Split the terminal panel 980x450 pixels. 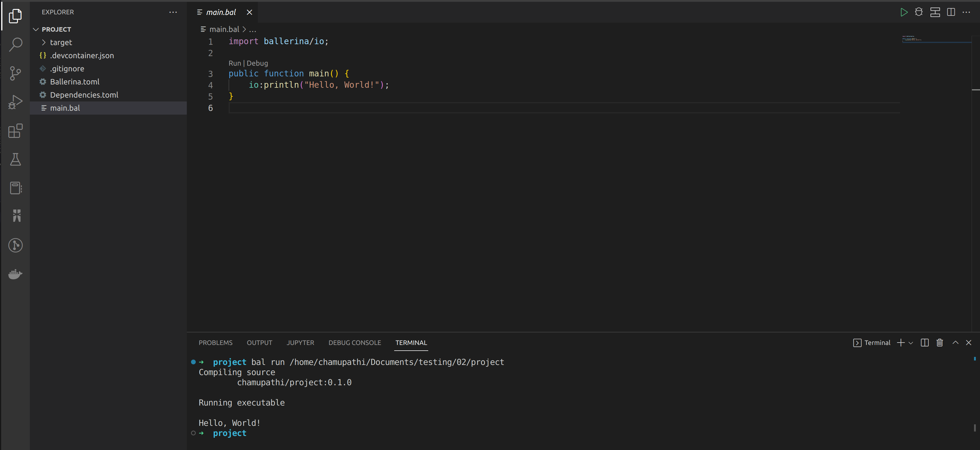(925, 343)
